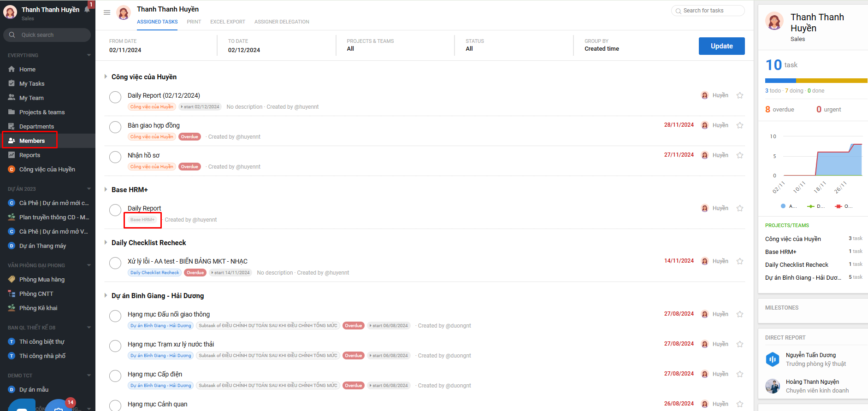Toggle the hamburger menu icon

[x=107, y=12]
